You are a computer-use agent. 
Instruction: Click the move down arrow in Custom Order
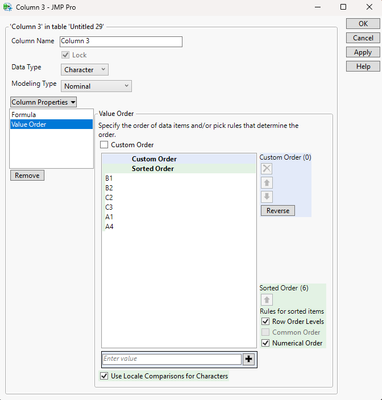pos(267,197)
